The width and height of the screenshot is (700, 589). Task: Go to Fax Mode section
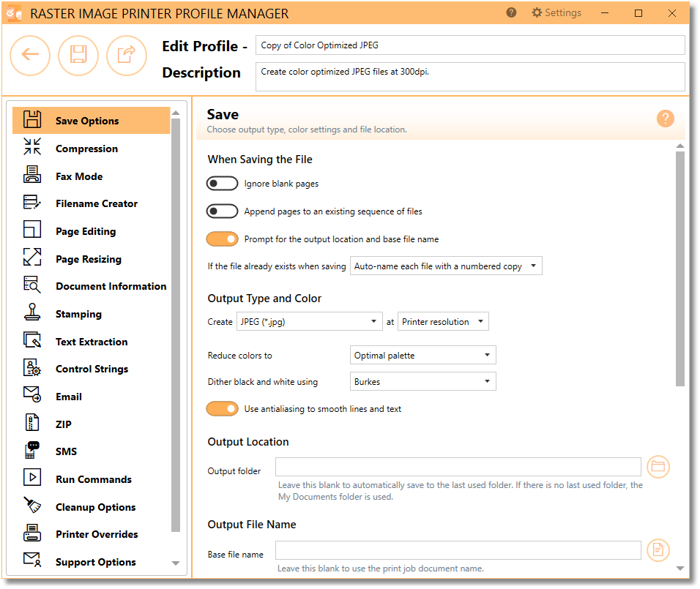pos(79,176)
